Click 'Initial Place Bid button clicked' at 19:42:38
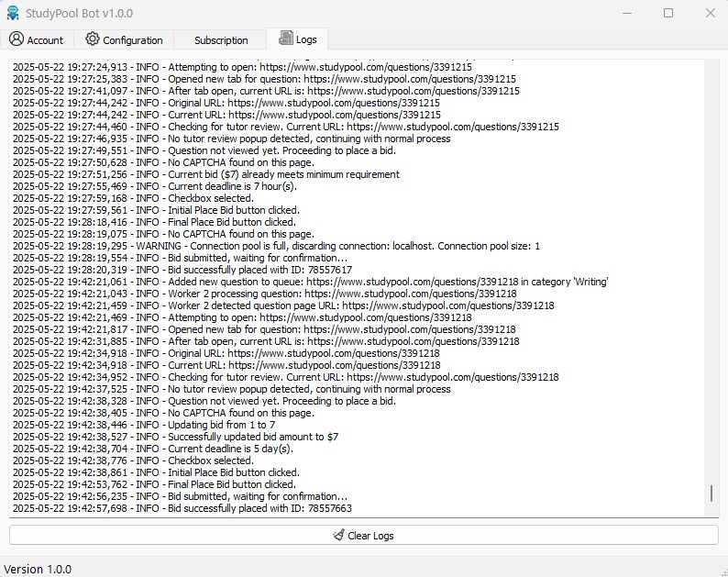 [x=156, y=472]
